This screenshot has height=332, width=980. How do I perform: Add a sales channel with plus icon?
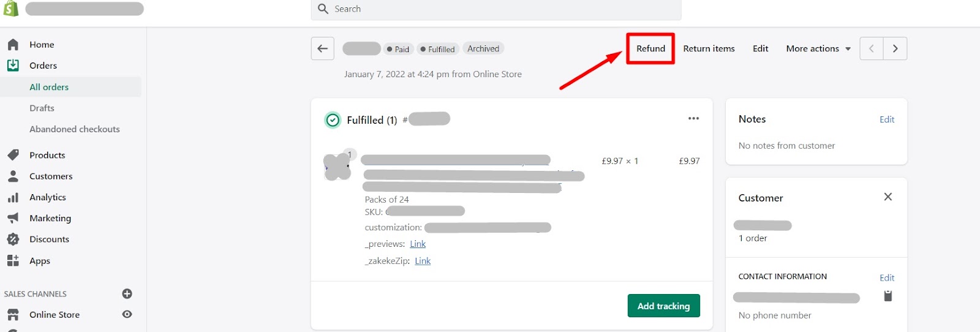click(127, 294)
